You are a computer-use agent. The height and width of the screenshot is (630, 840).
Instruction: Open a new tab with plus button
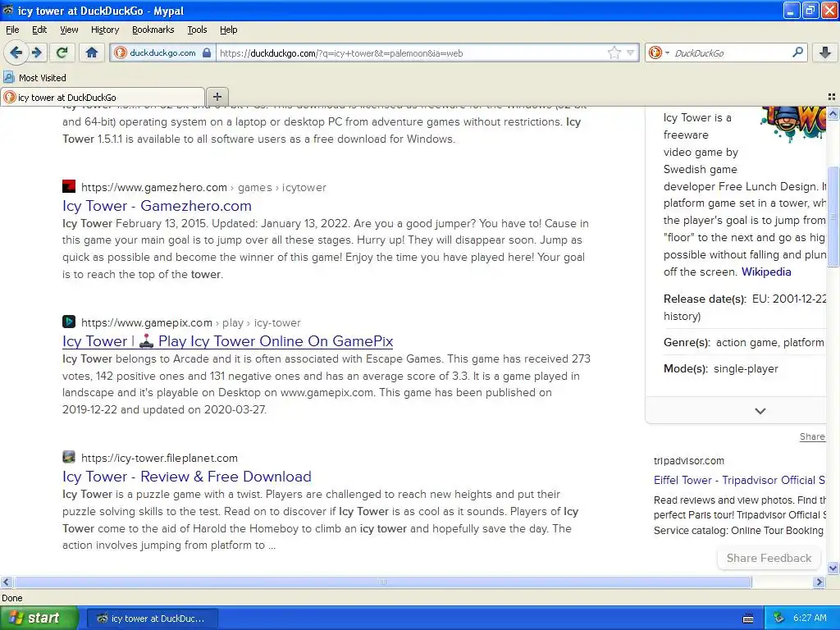coord(217,97)
